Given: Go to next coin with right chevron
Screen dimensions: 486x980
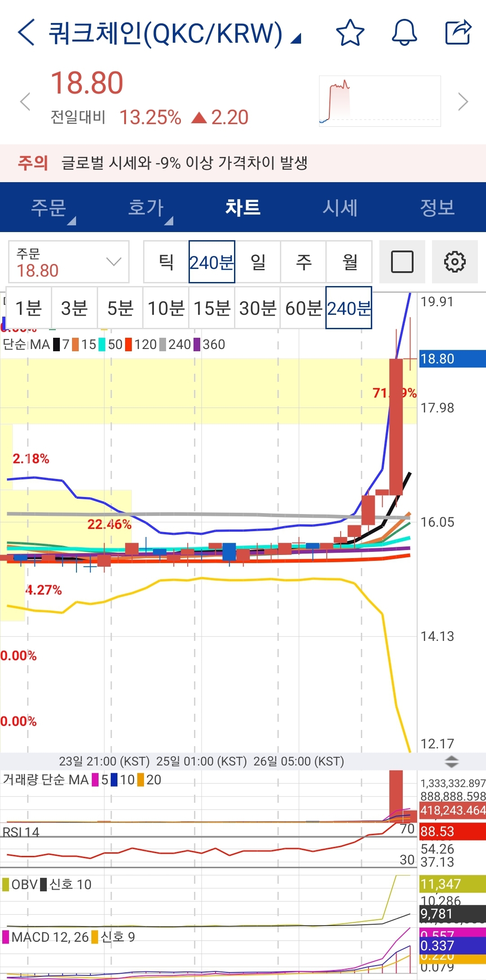Looking at the screenshot, I should pos(463,102).
